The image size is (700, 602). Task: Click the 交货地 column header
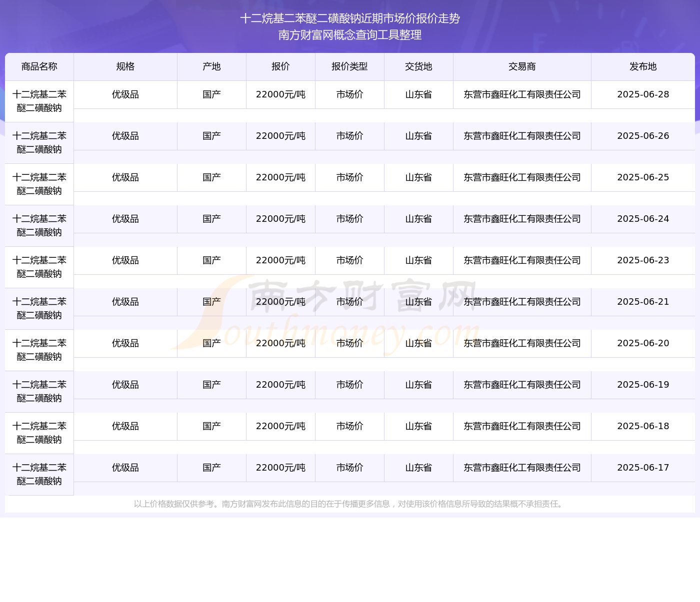[418, 66]
